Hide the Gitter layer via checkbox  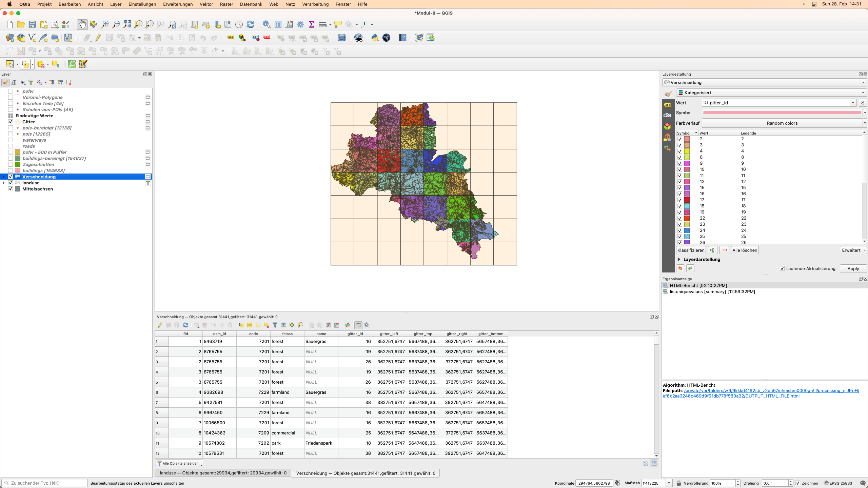pyautogui.click(x=11, y=122)
